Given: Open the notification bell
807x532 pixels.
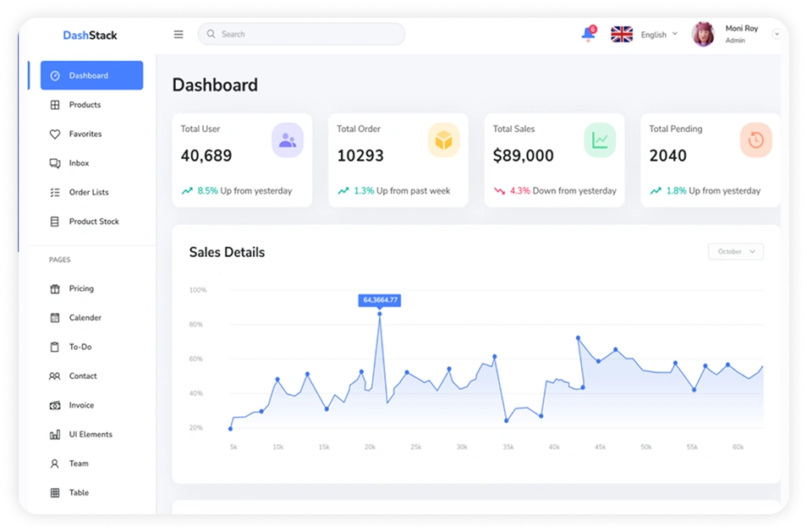Looking at the screenshot, I should tap(588, 35).
